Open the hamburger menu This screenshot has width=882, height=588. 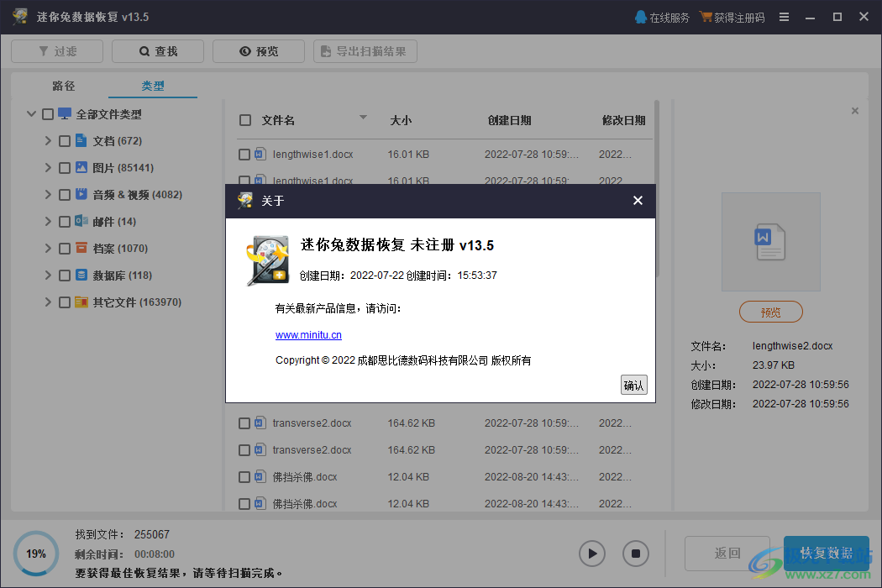point(784,16)
